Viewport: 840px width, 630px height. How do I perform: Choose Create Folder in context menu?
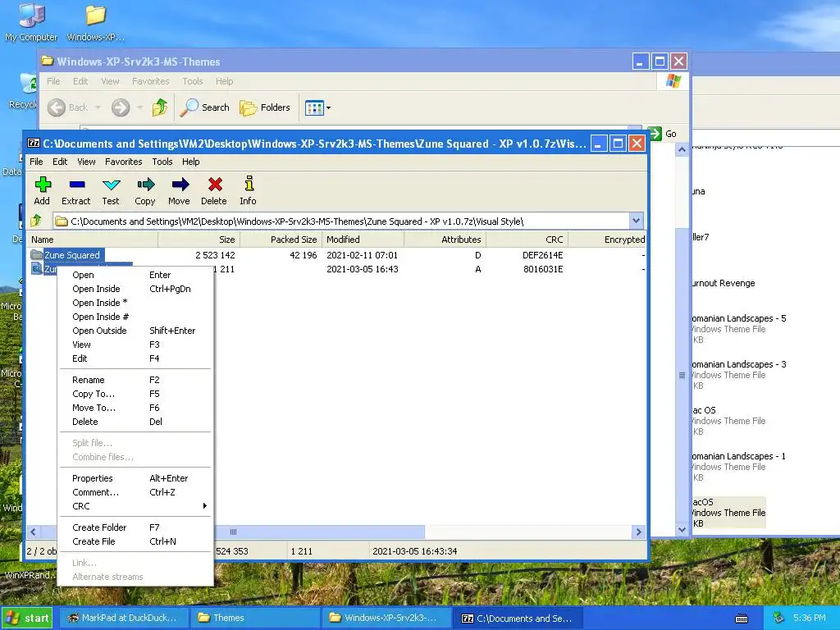pos(135,527)
